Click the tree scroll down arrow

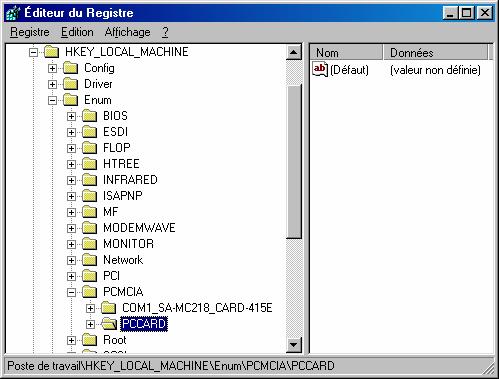pyautogui.click(x=294, y=344)
